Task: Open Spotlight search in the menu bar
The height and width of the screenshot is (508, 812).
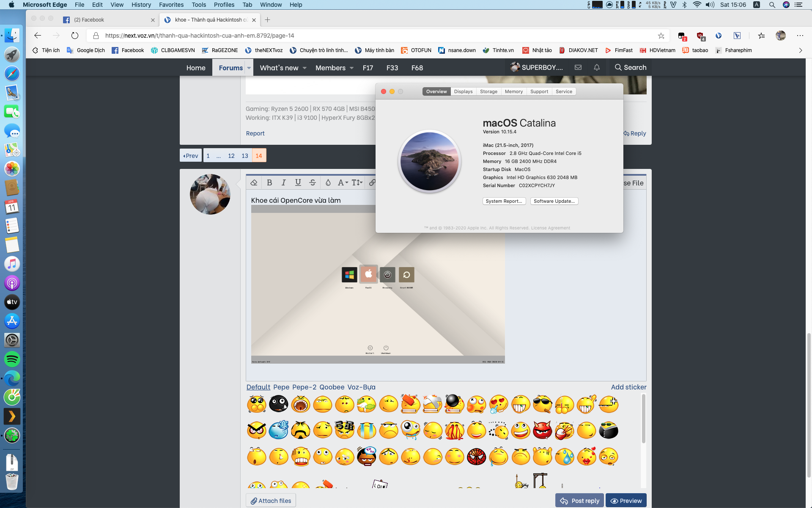Action: coord(772,5)
